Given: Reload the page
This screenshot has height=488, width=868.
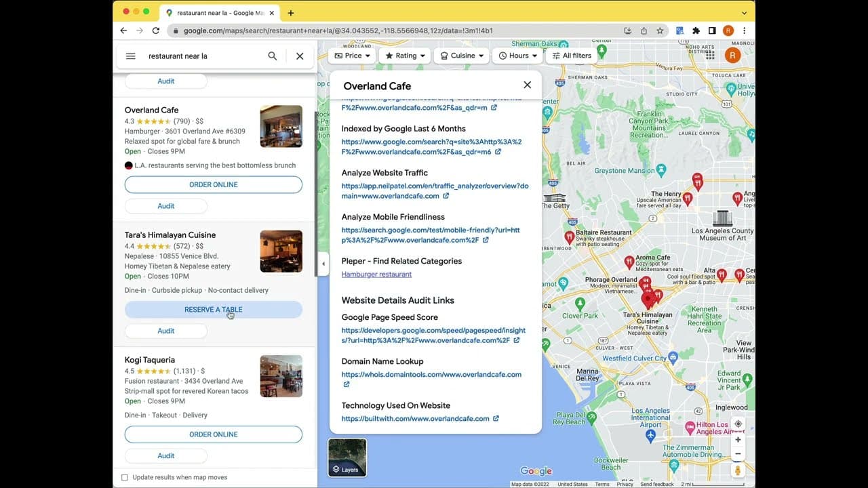Looking at the screenshot, I should 155,30.
